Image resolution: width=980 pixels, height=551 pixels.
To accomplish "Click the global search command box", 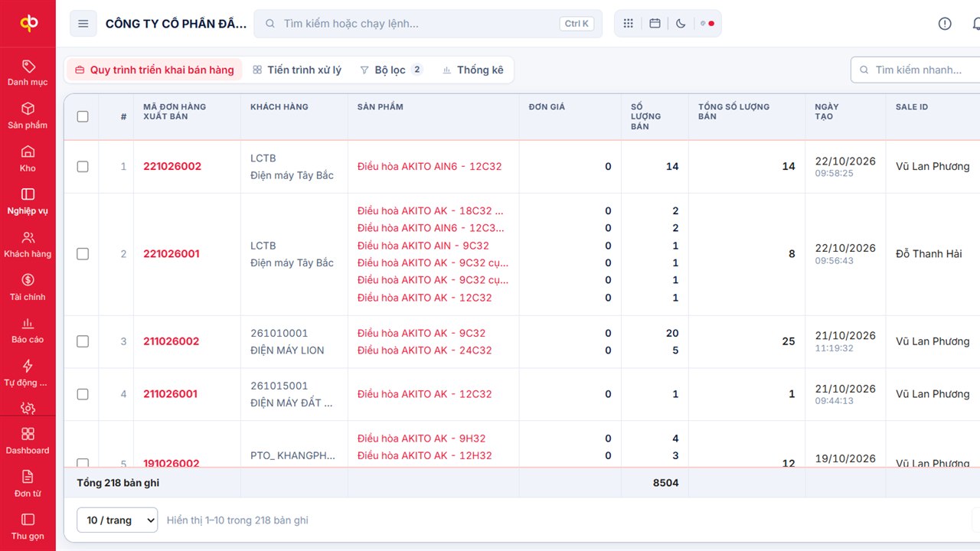I will (428, 24).
